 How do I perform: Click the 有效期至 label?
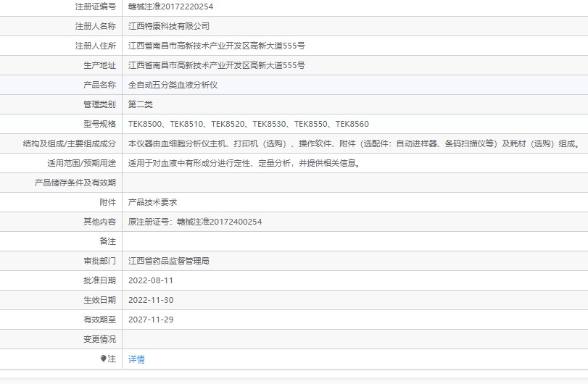coord(100,320)
